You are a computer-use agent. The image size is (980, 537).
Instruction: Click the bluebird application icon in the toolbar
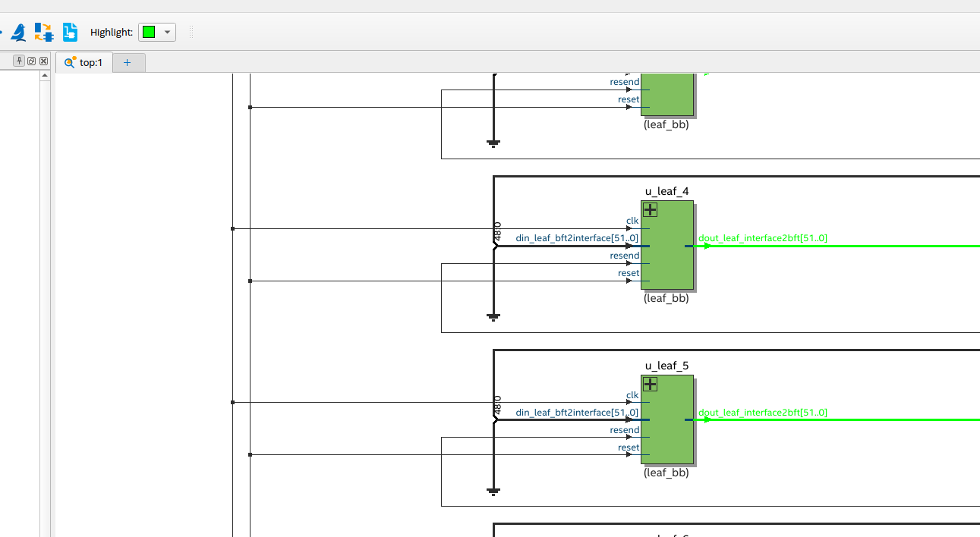[x=17, y=32]
